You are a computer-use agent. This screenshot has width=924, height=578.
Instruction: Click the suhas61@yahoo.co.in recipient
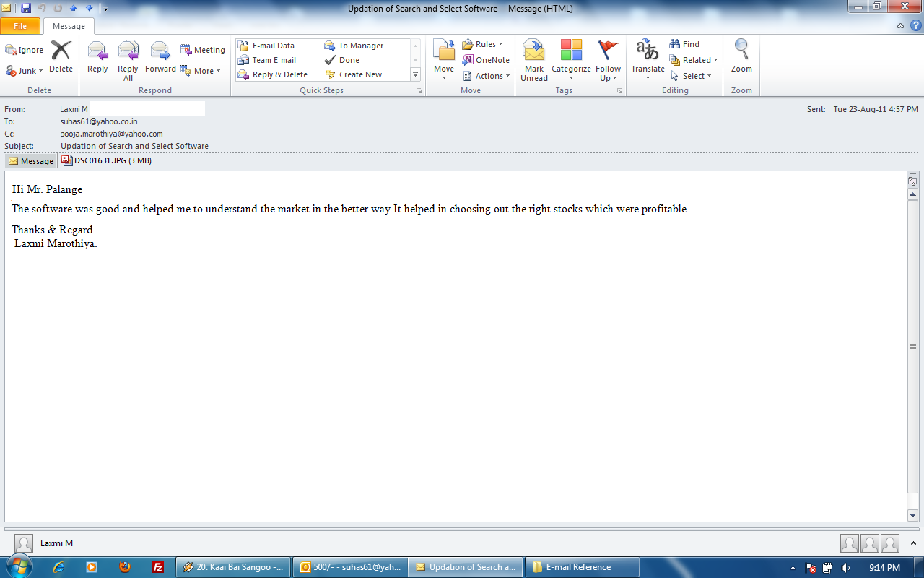(x=99, y=121)
